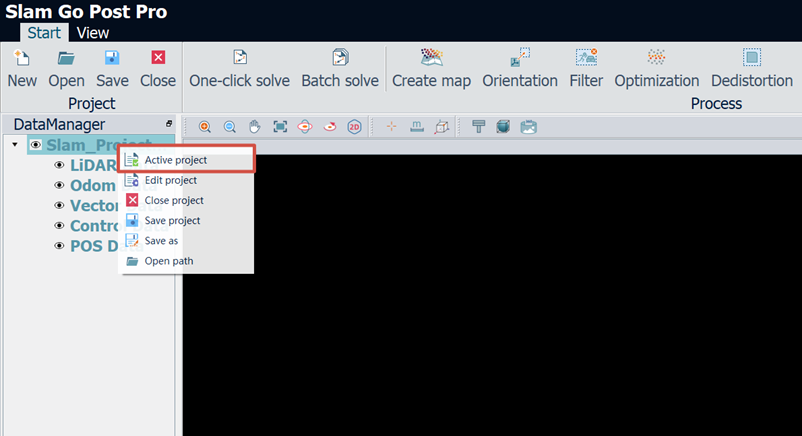Viewport: 802px width, 436px height.
Task: Switch to the Start tab
Action: (x=44, y=33)
